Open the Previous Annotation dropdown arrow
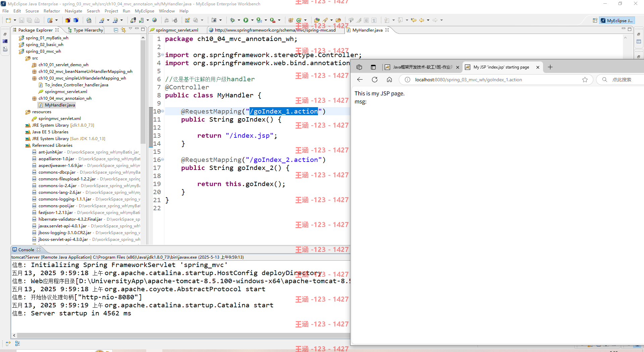The image size is (644, 352). [x=407, y=20]
